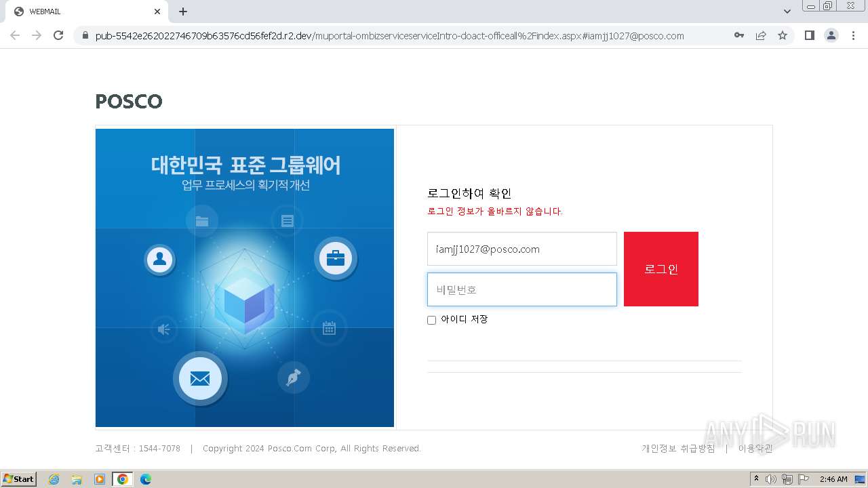The image size is (868, 488).
Task: Click the browser forward arrow
Action: [37, 35]
